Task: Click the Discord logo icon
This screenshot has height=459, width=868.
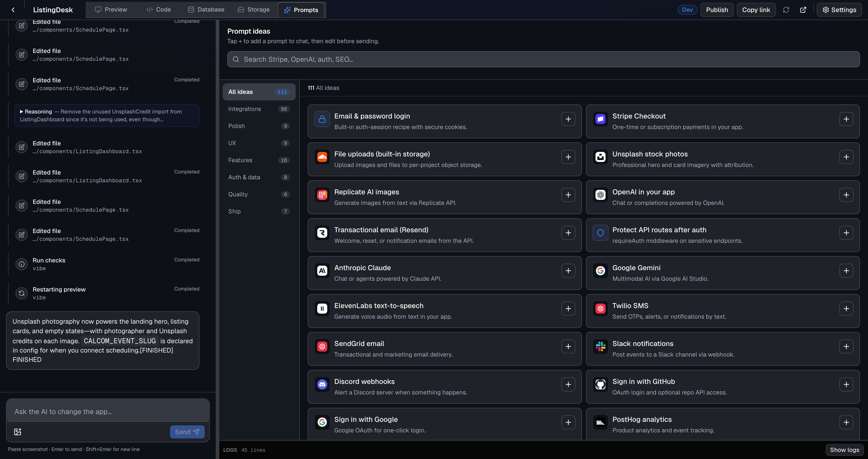Action: (322, 385)
